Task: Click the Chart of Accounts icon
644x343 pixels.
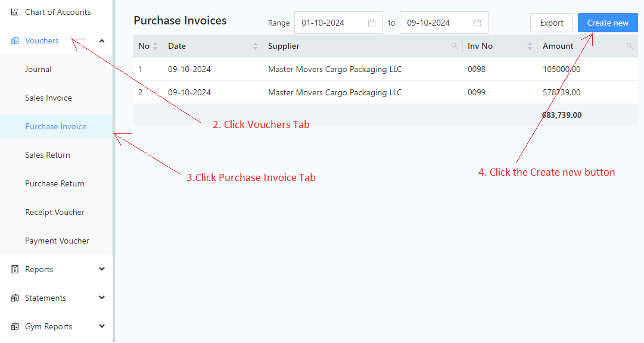Action: point(15,12)
